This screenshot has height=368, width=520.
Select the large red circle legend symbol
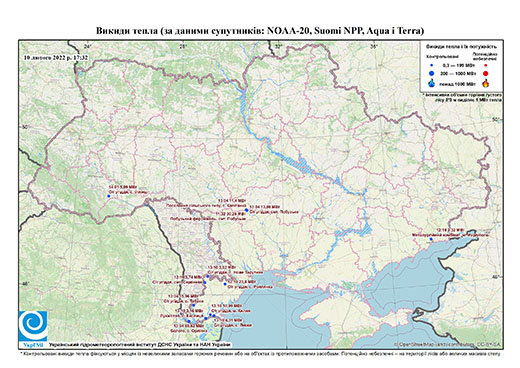pyautogui.click(x=486, y=74)
